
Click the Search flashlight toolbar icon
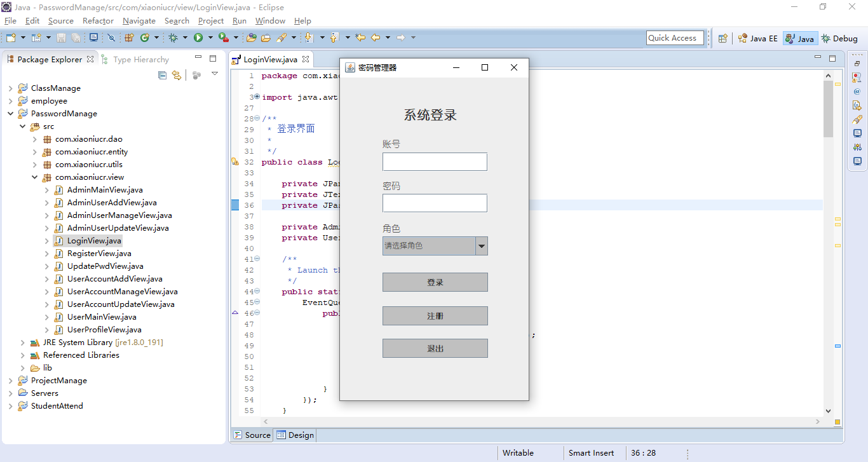point(281,37)
